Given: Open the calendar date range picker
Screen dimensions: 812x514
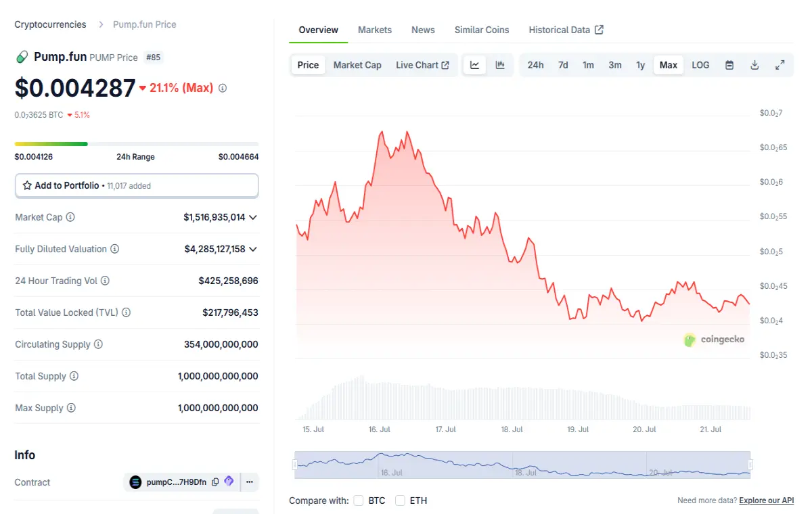Looking at the screenshot, I should pyautogui.click(x=729, y=65).
